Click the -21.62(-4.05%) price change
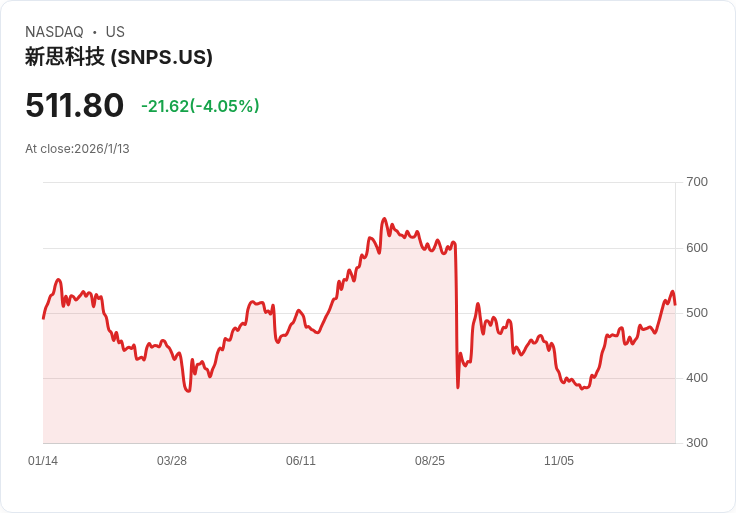This screenshot has width=736, height=513. 200,106
